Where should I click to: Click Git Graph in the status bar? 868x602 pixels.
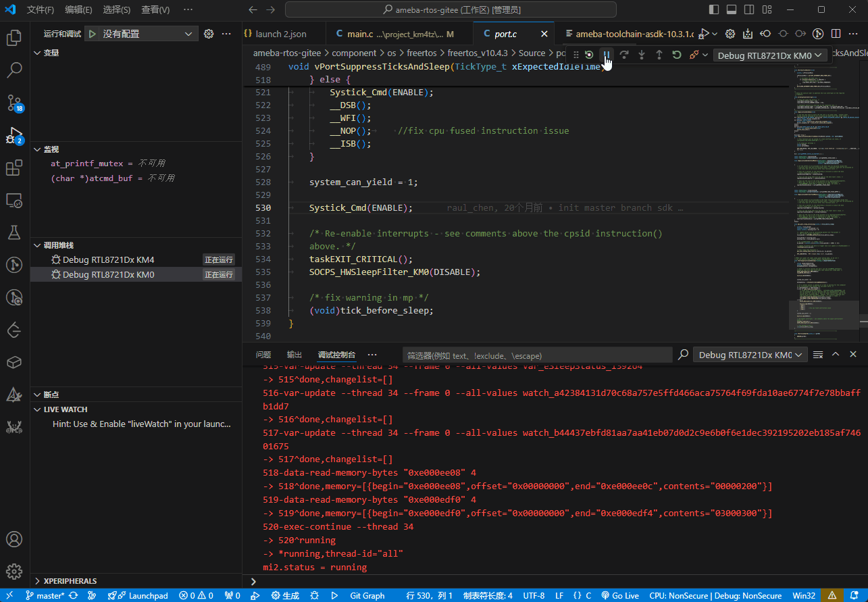[x=367, y=595]
